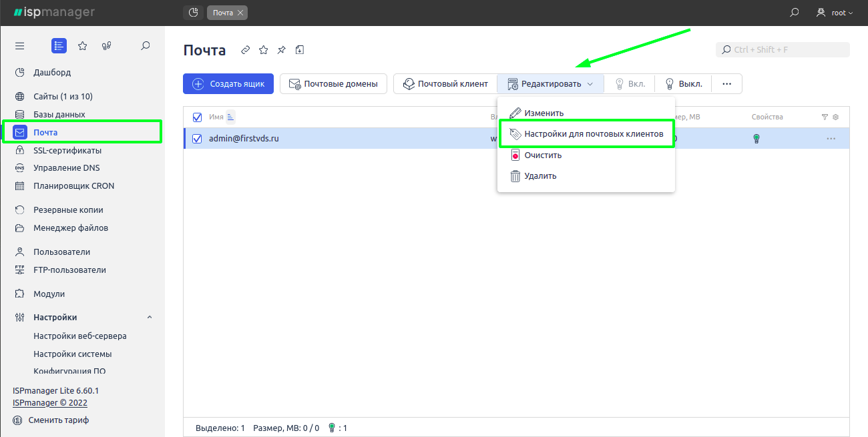The width and height of the screenshot is (868, 437).
Task: Click the export download icon beside Почта title
Action: [x=300, y=50]
